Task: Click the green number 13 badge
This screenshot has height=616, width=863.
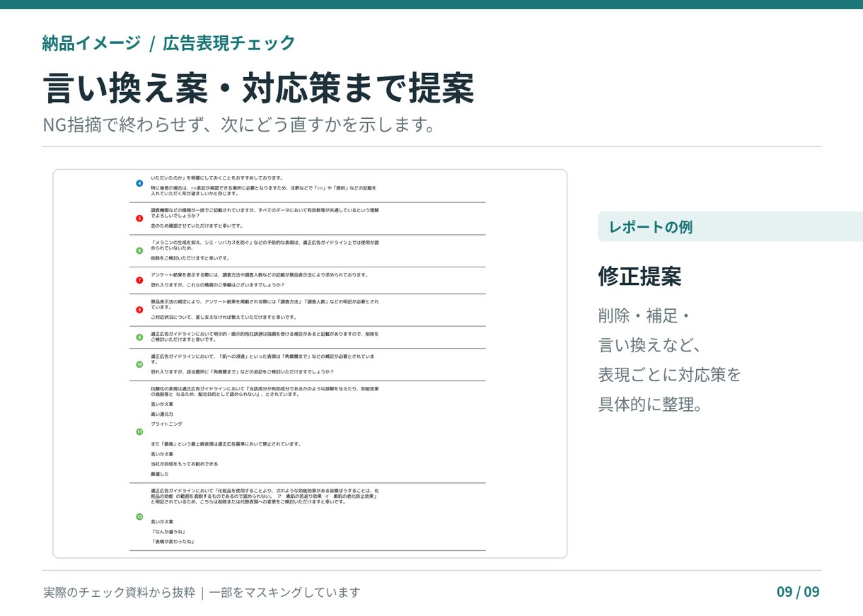Action: pyautogui.click(x=139, y=516)
